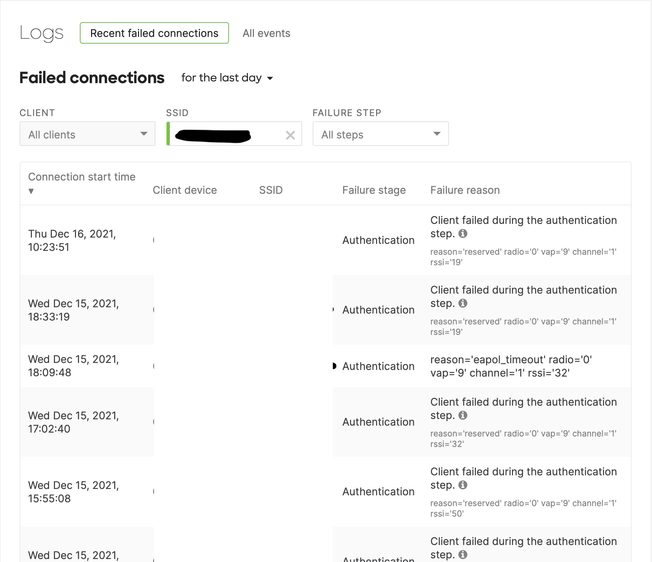The width and height of the screenshot is (652, 562).
Task: Open the All events tab
Action: coord(266,33)
